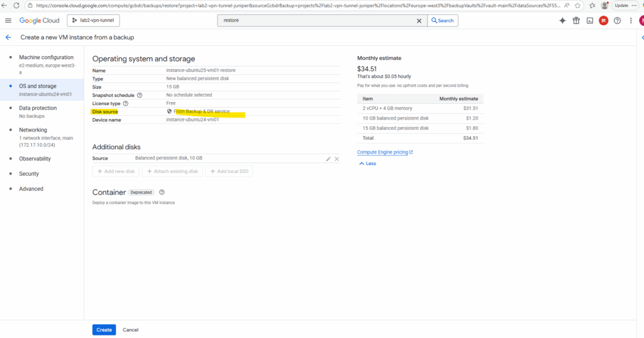644x338 pixels.
Task: Open browser favorites collection icon
Action: [592, 5]
